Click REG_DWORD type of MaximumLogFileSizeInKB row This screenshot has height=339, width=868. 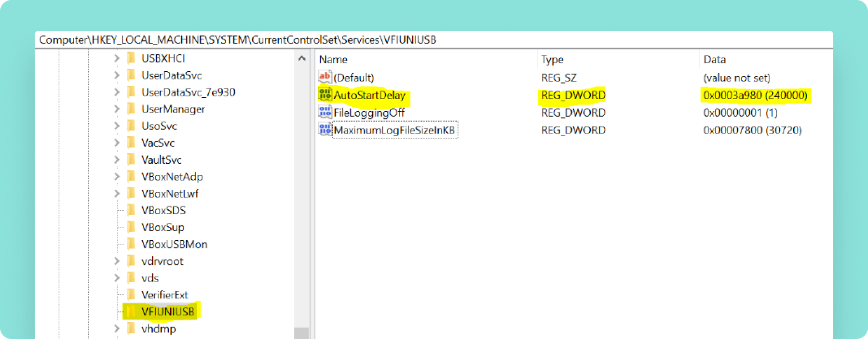pos(573,130)
